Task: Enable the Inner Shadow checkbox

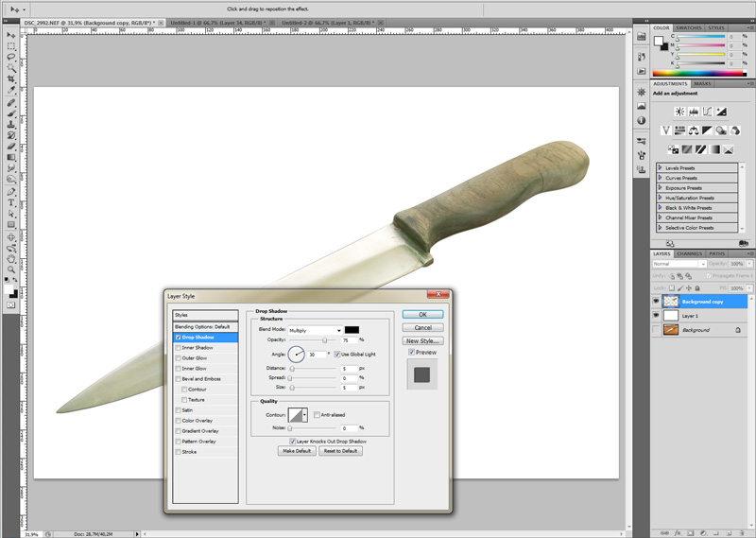Action: [179, 347]
